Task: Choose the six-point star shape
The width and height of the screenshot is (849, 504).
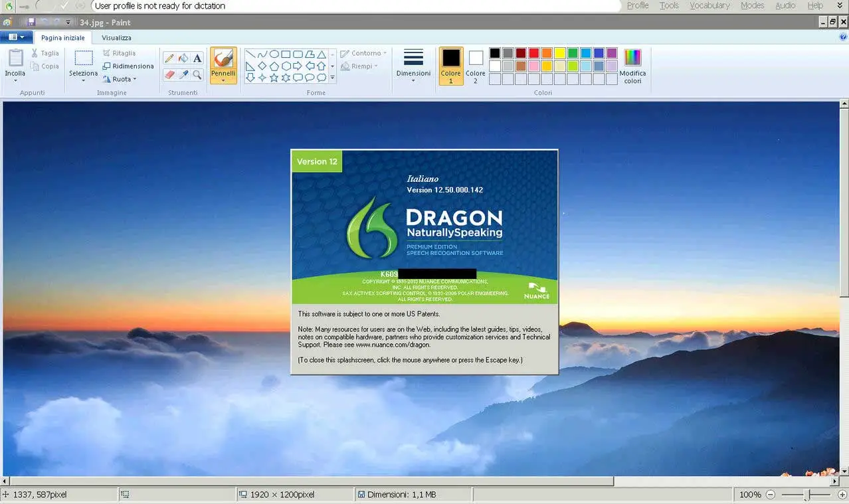Action: (x=286, y=78)
